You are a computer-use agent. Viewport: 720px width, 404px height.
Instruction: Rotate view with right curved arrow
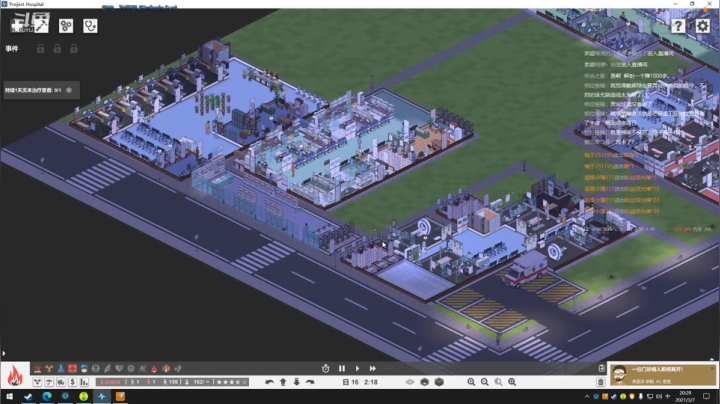pos(310,382)
